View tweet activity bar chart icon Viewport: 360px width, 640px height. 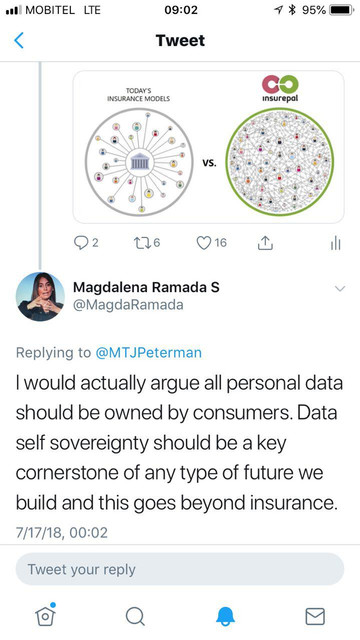336,243
